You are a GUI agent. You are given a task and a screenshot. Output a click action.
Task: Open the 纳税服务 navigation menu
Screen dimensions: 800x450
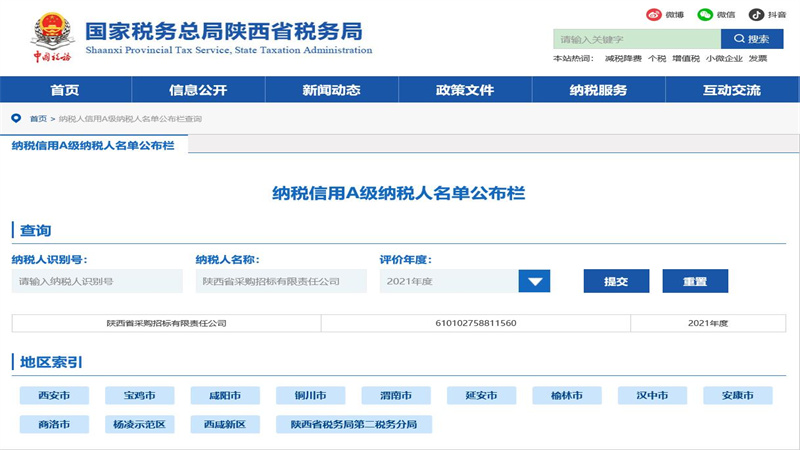(x=598, y=90)
